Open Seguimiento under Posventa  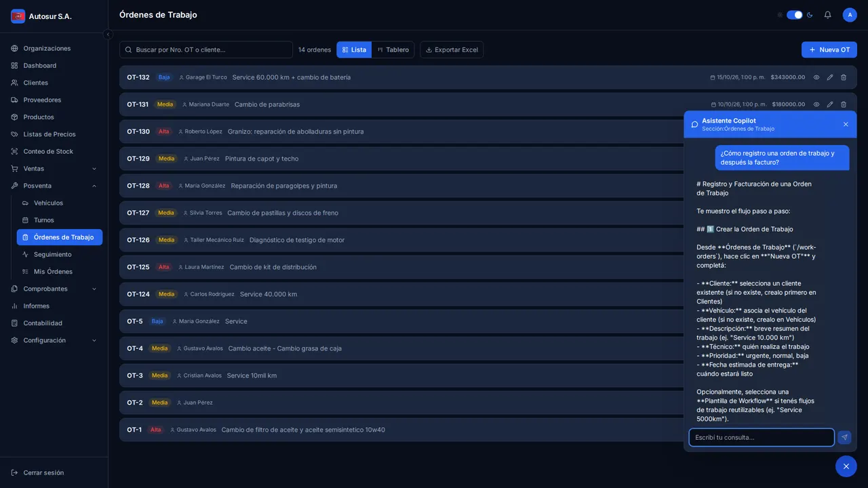[60, 255]
